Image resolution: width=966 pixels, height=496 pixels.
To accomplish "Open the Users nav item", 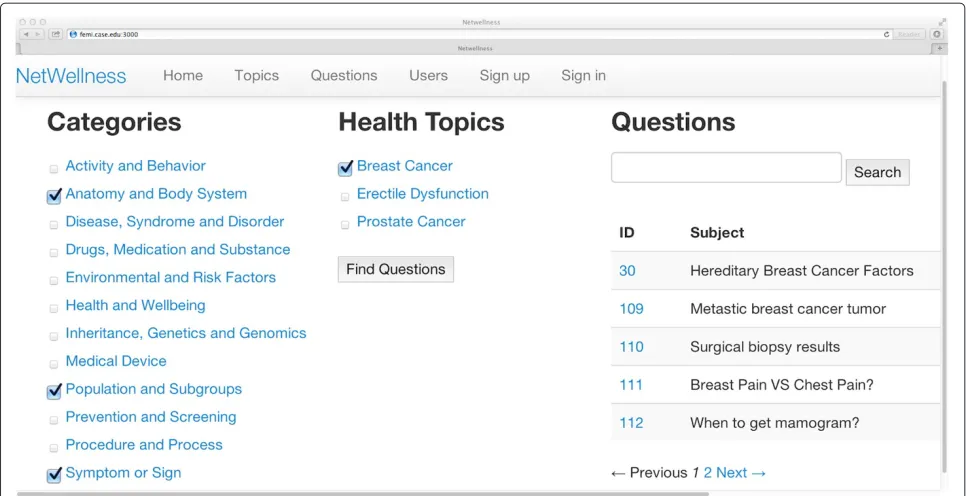I will [x=428, y=75].
